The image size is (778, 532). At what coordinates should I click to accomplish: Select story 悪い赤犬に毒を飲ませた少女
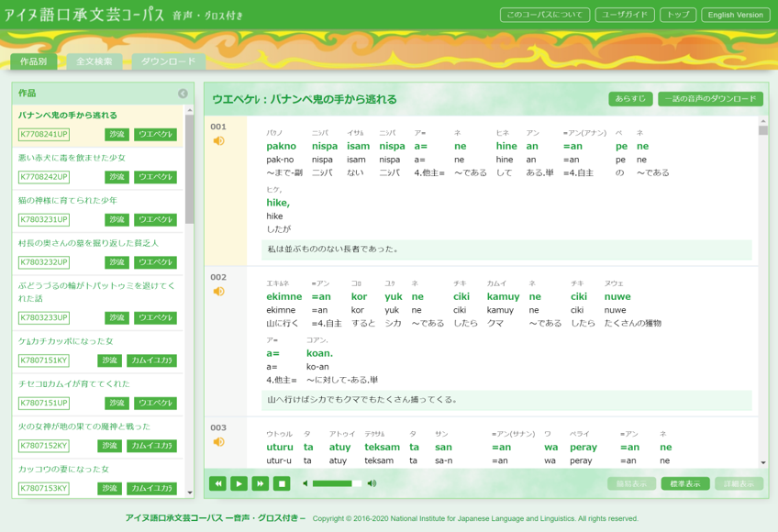(72, 158)
